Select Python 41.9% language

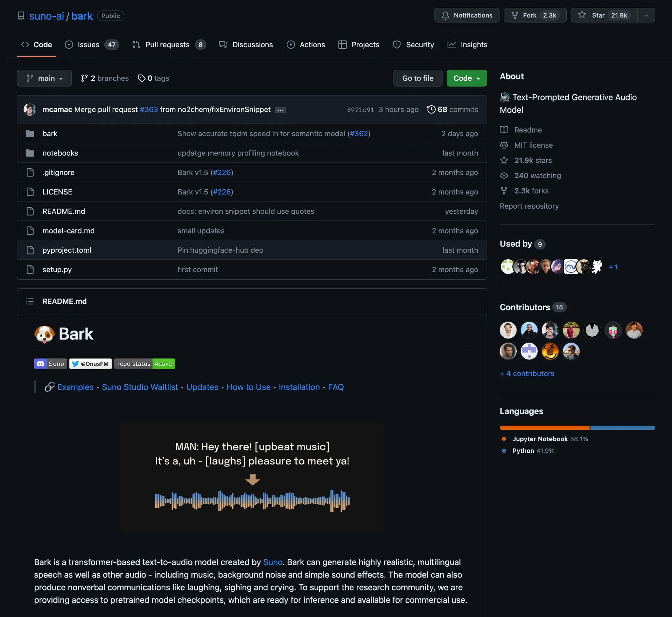[528, 451]
